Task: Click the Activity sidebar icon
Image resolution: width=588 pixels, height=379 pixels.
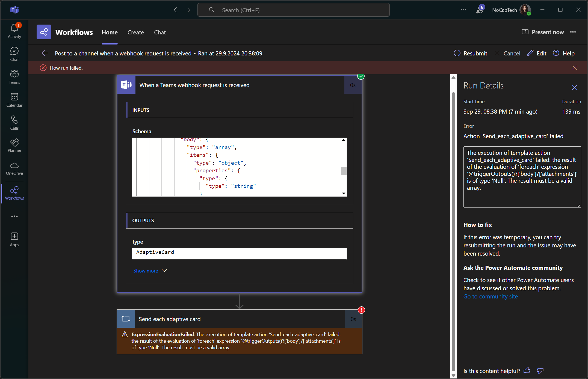Action: (x=14, y=32)
